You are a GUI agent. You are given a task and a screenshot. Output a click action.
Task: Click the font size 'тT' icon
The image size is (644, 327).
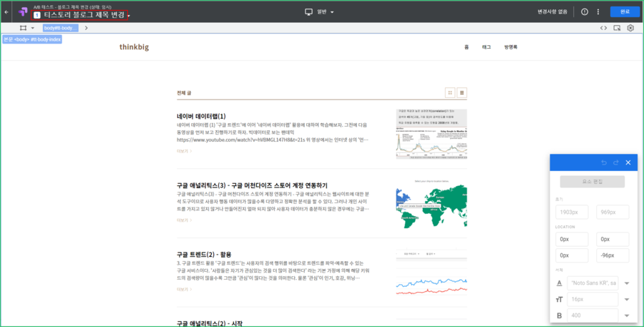click(x=559, y=300)
